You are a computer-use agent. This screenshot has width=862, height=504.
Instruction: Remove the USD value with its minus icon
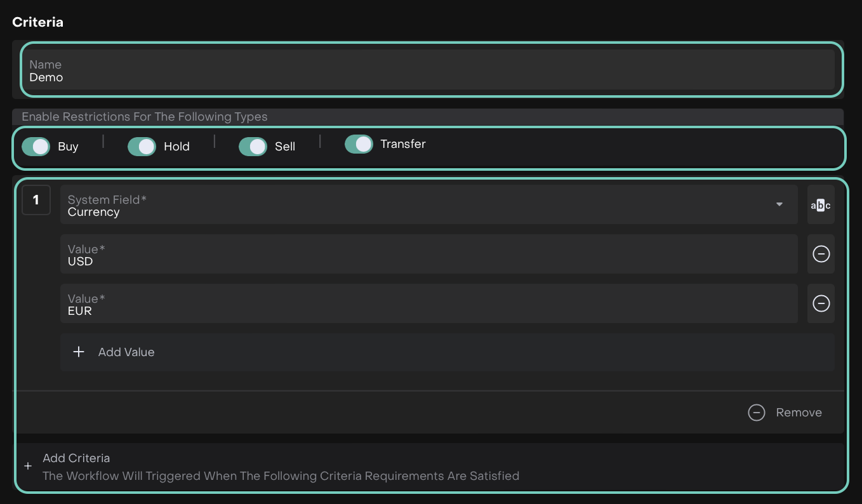(x=821, y=254)
